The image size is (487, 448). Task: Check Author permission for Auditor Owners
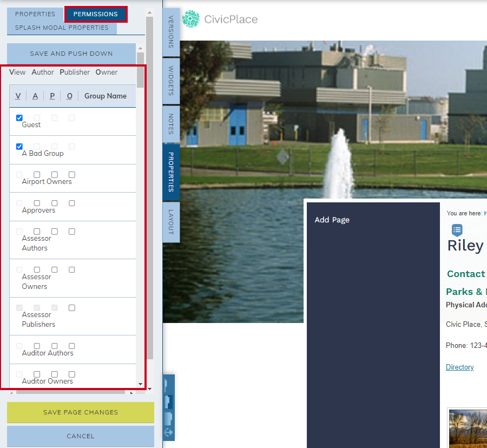pos(37,374)
